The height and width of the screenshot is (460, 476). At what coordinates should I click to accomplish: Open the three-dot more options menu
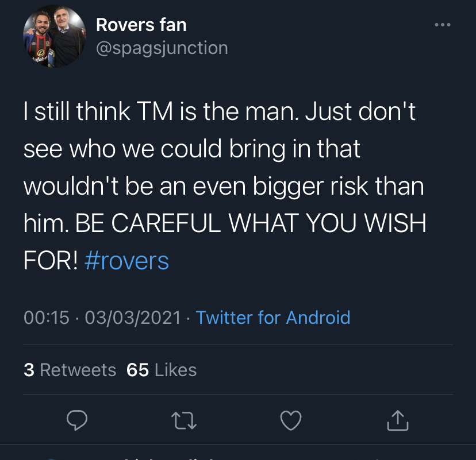pyautogui.click(x=442, y=25)
